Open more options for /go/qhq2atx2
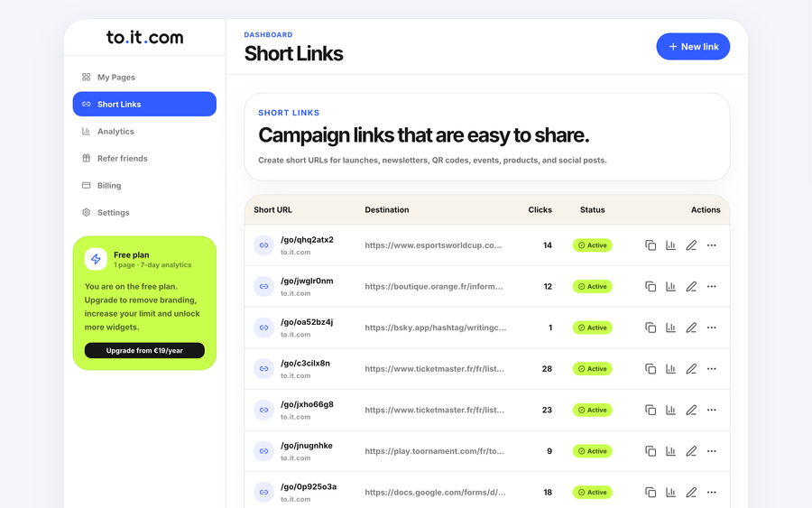 click(712, 245)
